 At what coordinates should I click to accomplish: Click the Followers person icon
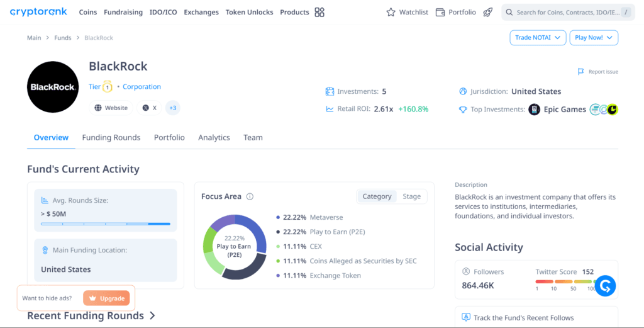point(466,272)
